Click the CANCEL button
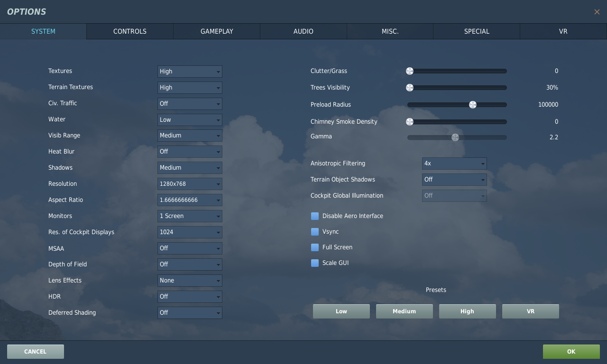 [36, 352]
